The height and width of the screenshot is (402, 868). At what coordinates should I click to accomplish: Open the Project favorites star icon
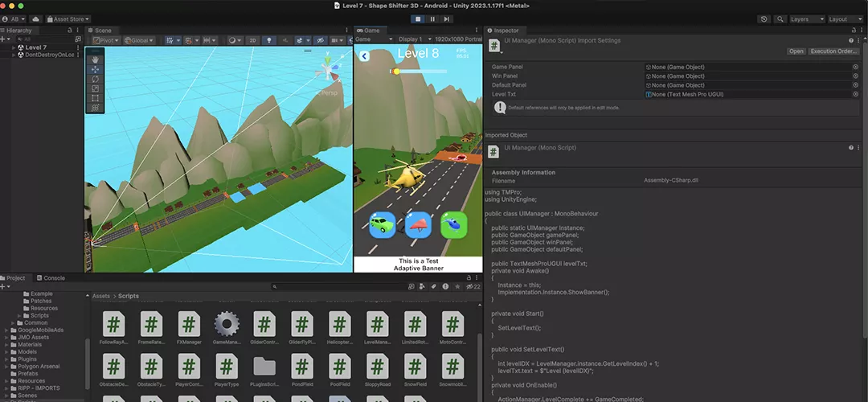[457, 286]
